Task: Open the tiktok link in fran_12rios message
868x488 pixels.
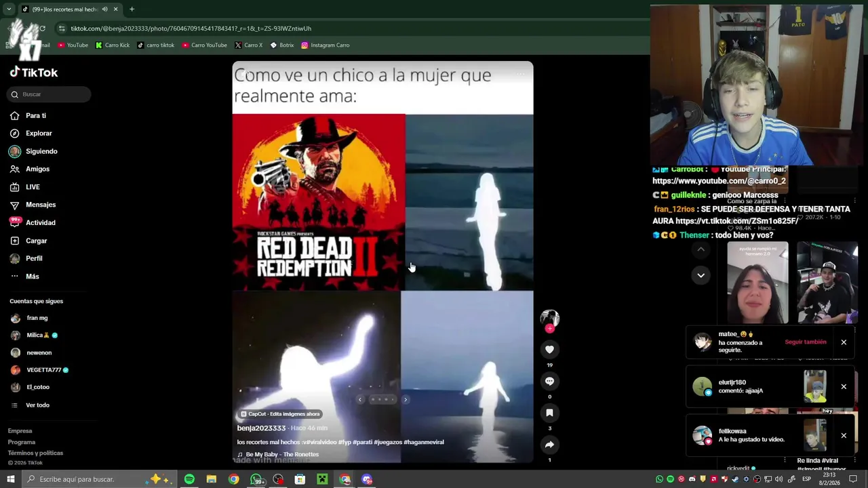Action: (x=737, y=221)
